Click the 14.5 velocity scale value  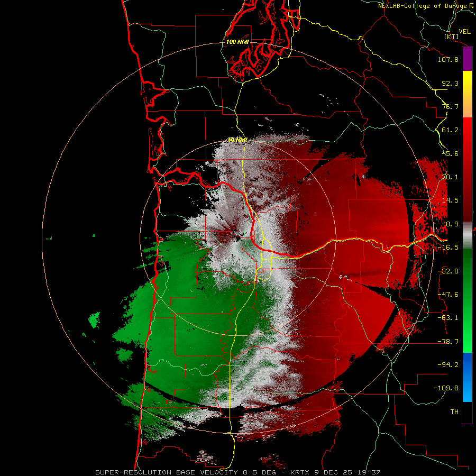(450, 200)
